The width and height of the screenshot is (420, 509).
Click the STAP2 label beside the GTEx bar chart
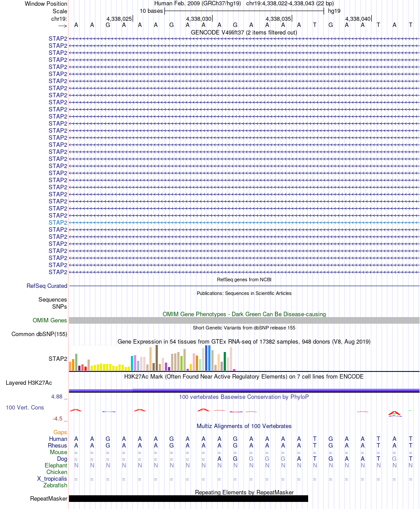coord(58,359)
